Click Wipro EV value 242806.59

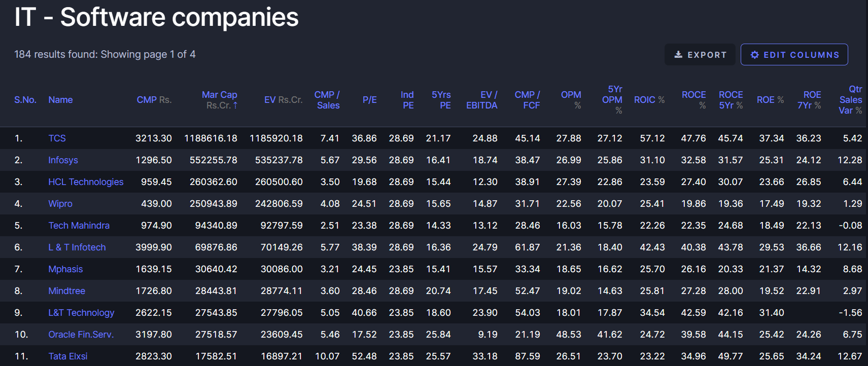(279, 204)
